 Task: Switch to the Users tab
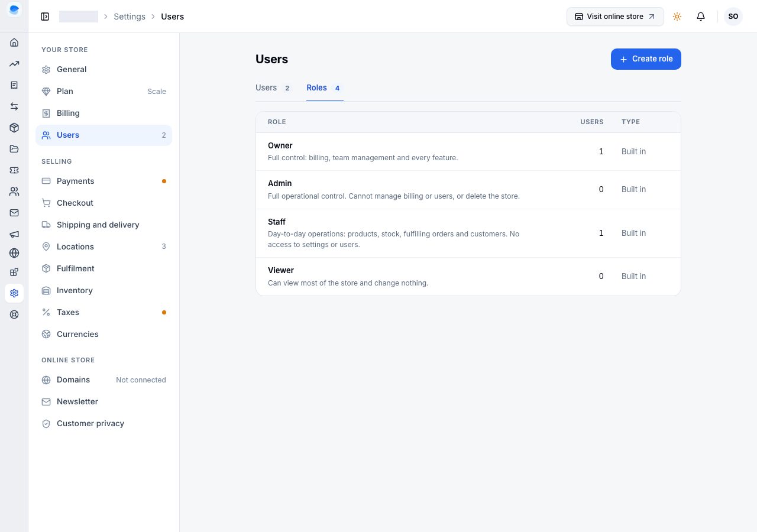274,88
